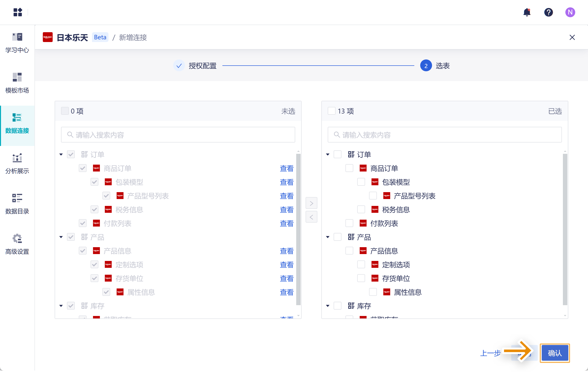Image resolution: width=588 pixels, height=372 pixels.
Task: Open 学习中心 from the sidebar
Action: (x=17, y=43)
